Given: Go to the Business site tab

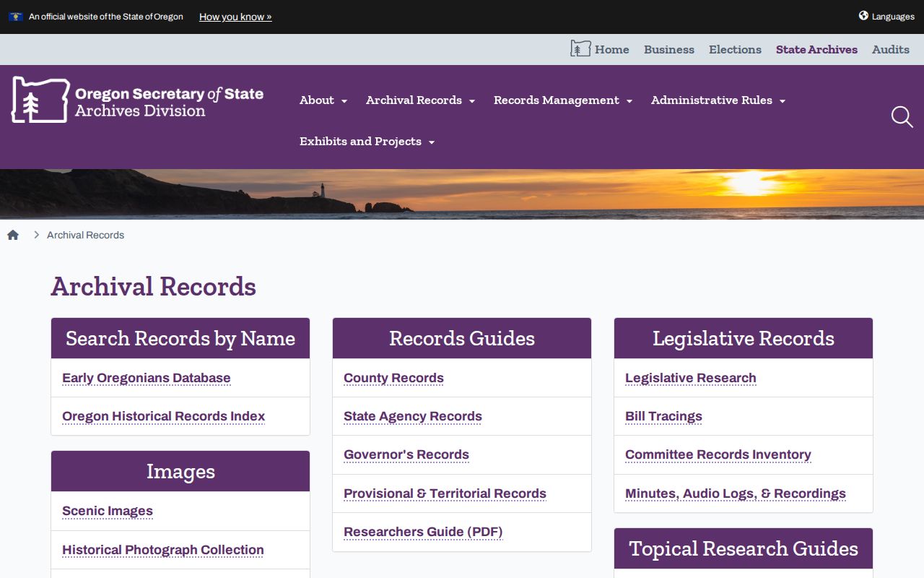Looking at the screenshot, I should (x=669, y=49).
